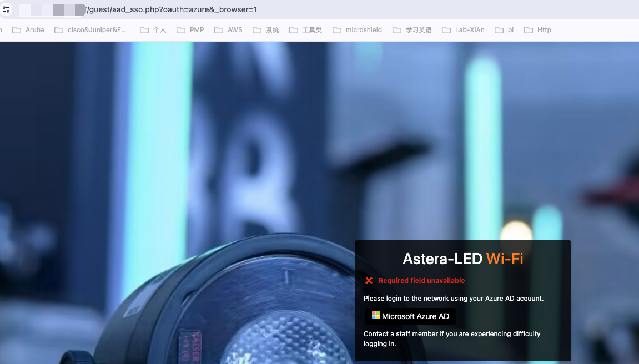
Task: Open the PMP bookmarks folder
Action: (x=190, y=30)
